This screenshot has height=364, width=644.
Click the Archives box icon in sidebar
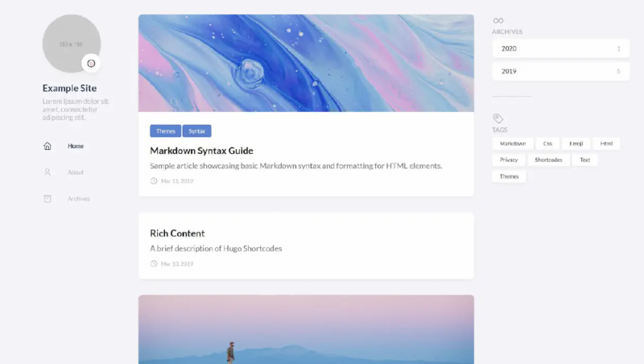pyautogui.click(x=47, y=198)
